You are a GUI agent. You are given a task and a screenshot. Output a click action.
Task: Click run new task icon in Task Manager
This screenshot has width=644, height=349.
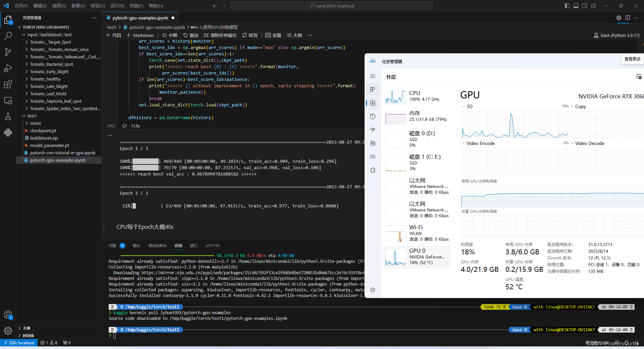(x=639, y=77)
